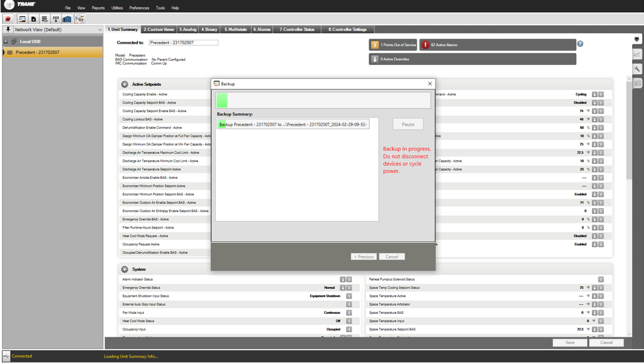
Task: Open the File menu
Action: 68,8
